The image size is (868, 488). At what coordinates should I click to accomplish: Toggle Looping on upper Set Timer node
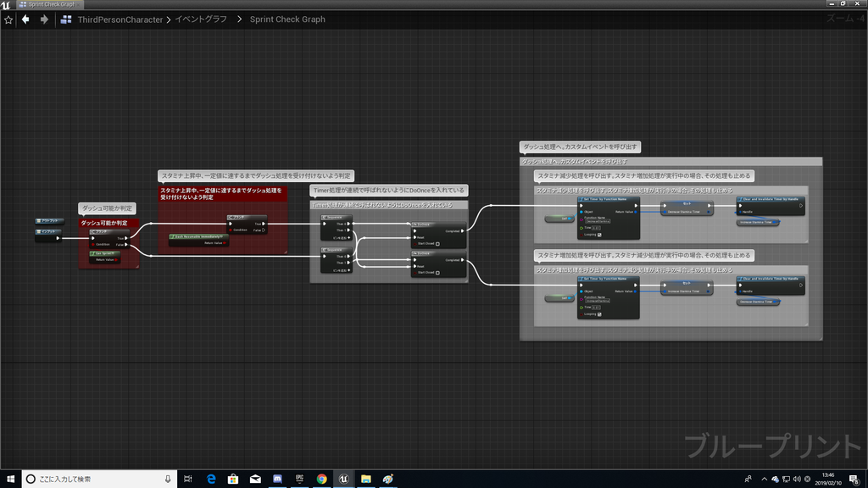click(x=599, y=235)
